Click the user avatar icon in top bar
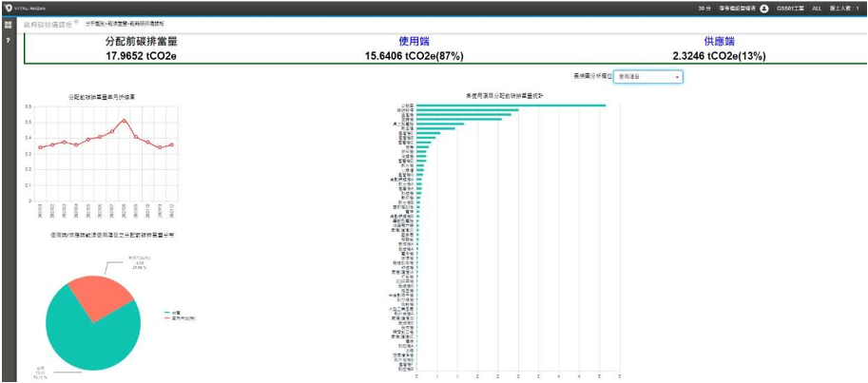The image size is (868, 383). tap(764, 8)
